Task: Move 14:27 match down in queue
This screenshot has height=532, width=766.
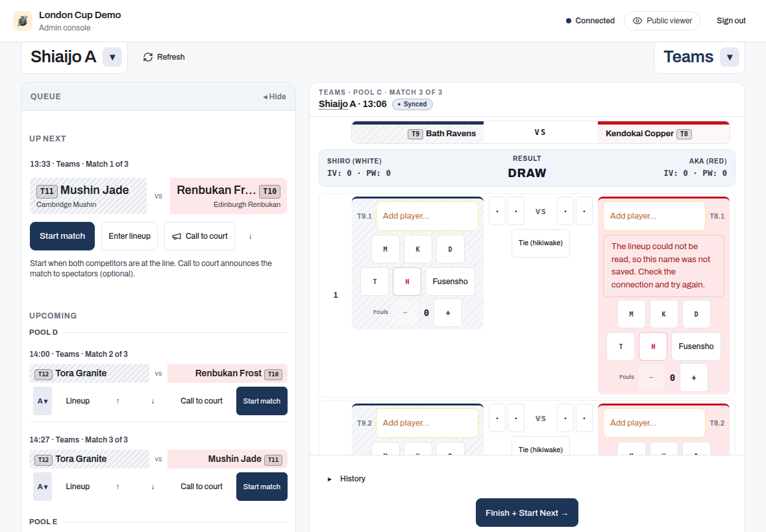Action: coord(153,487)
